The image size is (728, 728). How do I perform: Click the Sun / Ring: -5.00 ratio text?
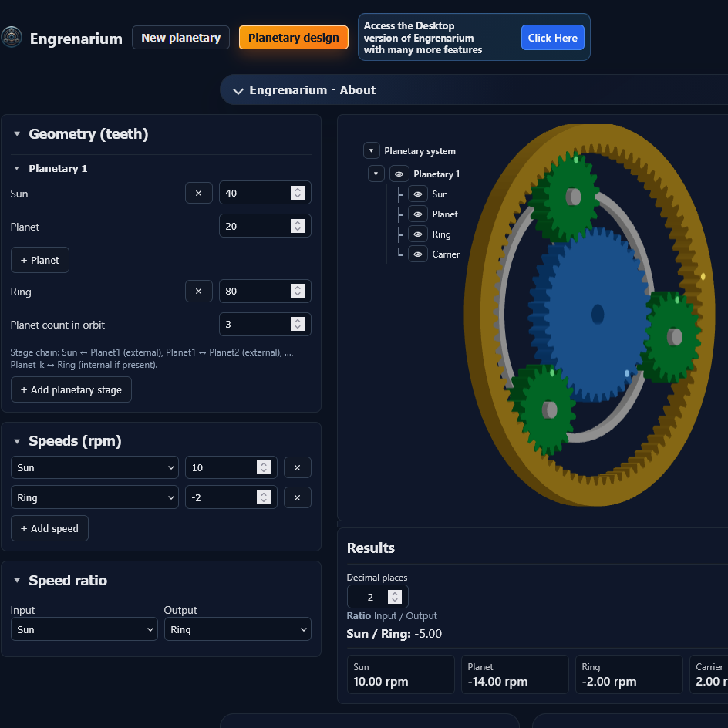coord(394,634)
